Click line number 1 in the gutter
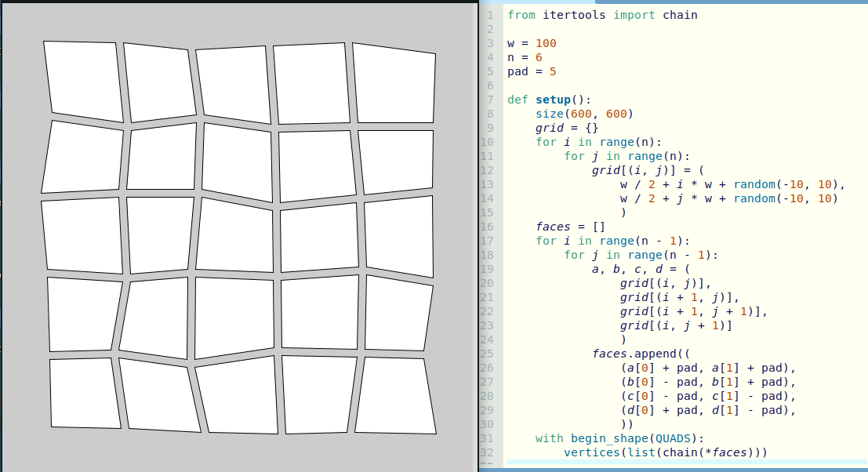The width and height of the screenshot is (868, 472). pos(491,15)
